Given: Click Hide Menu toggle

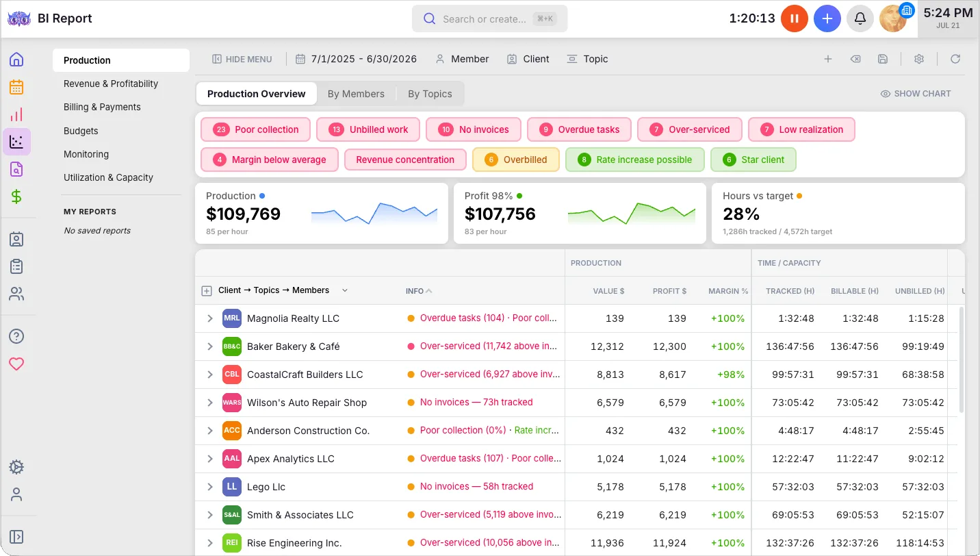Looking at the screenshot, I should click(242, 59).
